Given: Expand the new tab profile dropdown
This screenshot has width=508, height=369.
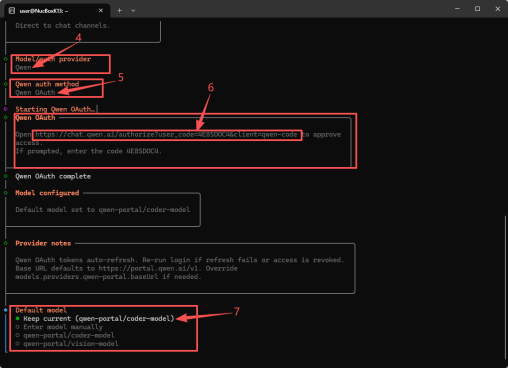Looking at the screenshot, I should coord(133,11).
